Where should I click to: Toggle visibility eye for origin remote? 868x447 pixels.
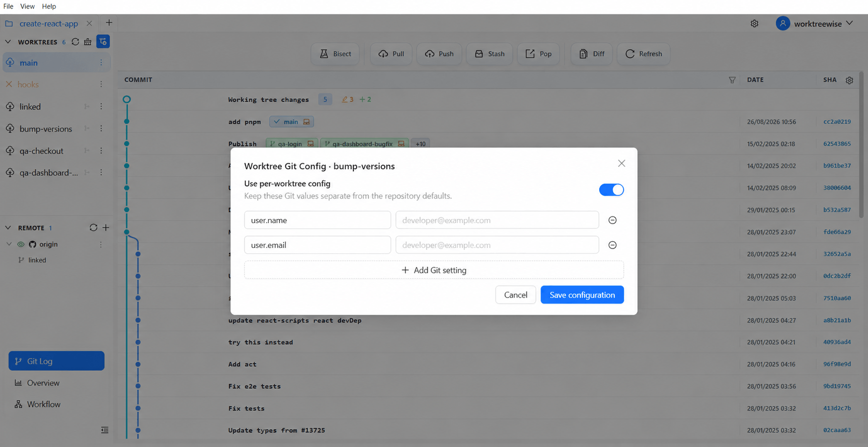[x=21, y=244]
